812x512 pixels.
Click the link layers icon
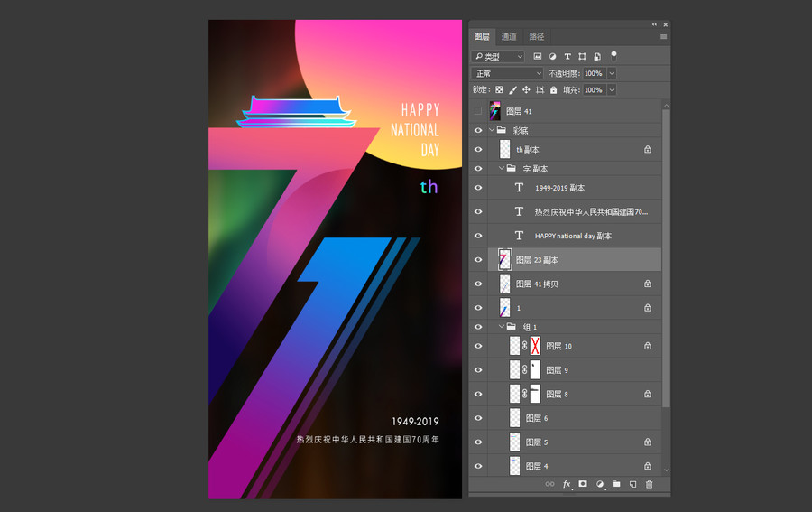[x=550, y=484]
